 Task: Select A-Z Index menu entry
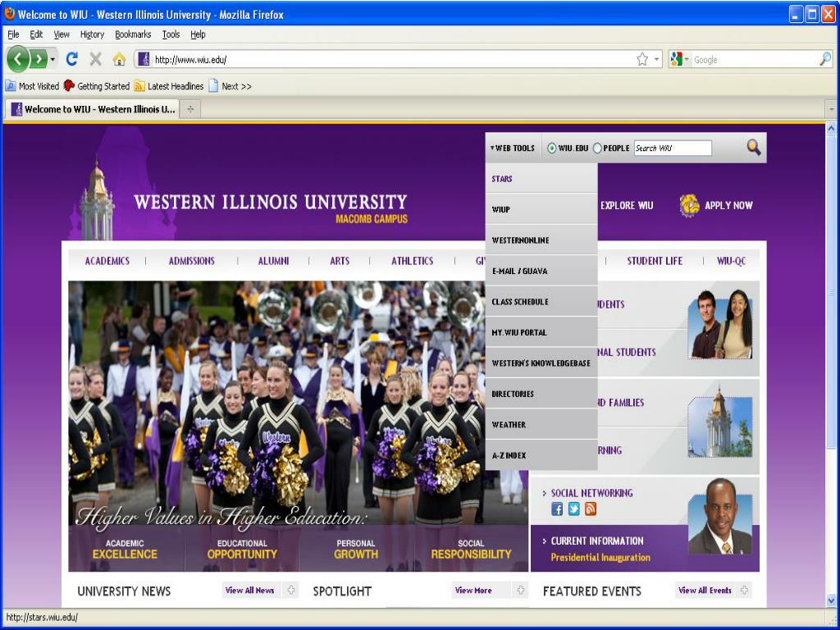click(x=541, y=455)
